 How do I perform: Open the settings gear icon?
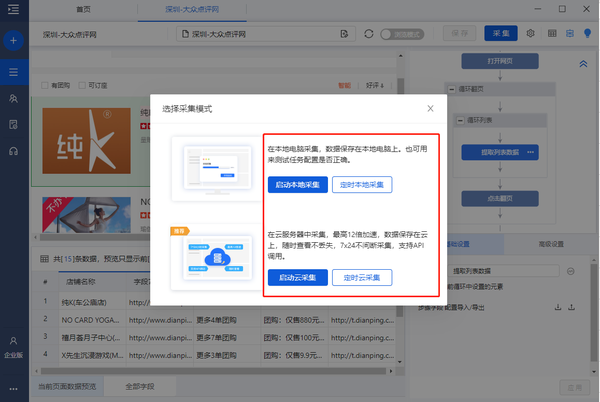(x=530, y=33)
